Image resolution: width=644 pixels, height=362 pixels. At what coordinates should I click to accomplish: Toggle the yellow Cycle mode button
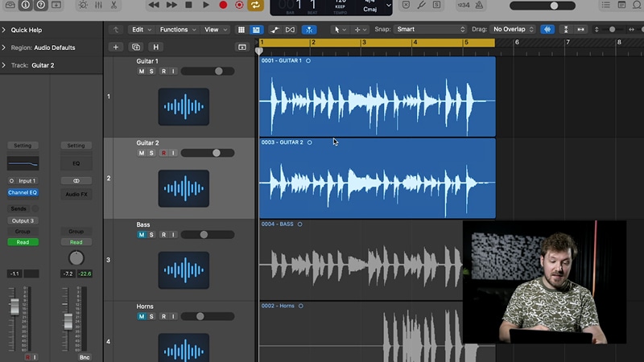(x=255, y=5)
